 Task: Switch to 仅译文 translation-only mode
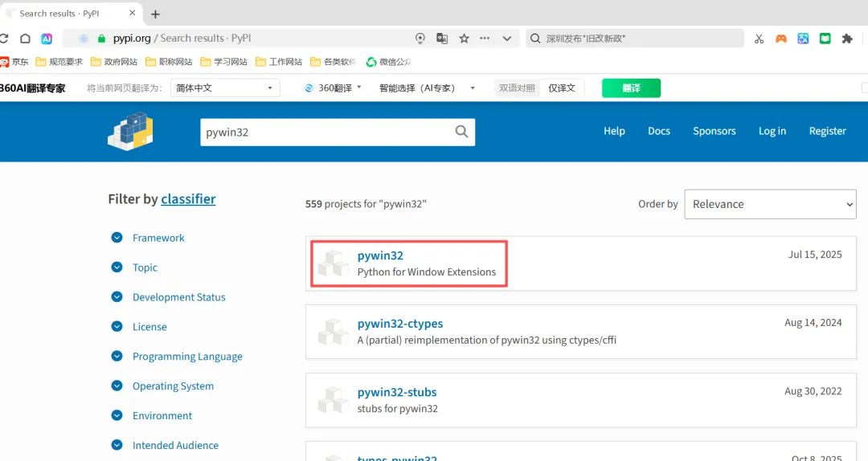click(x=562, y=88)
